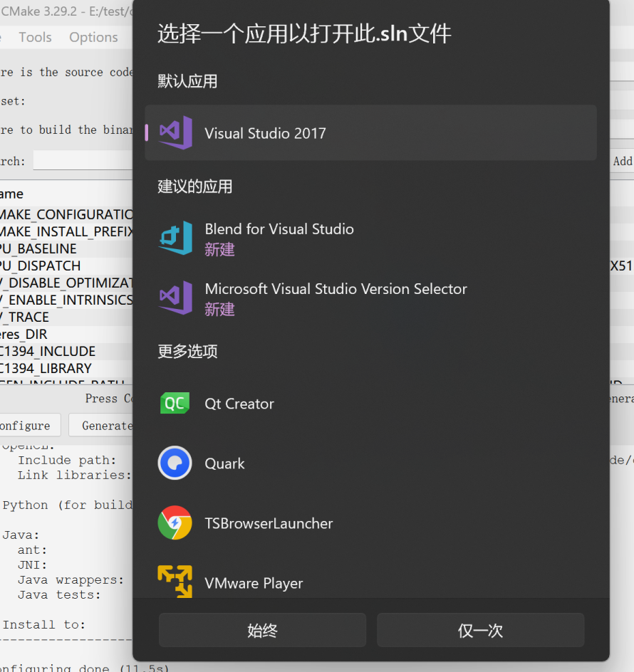Click the Qt Creator icon

click(175, 404)
